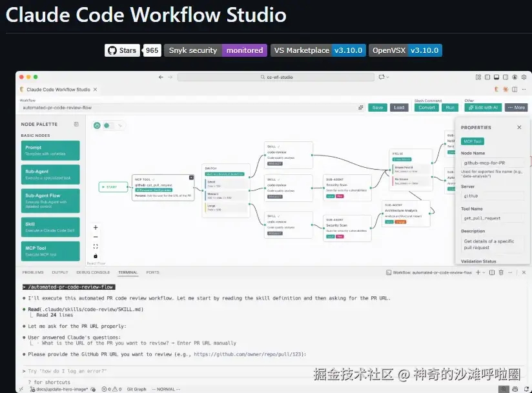Kill the terminal with the trash icon

[501, 272]
